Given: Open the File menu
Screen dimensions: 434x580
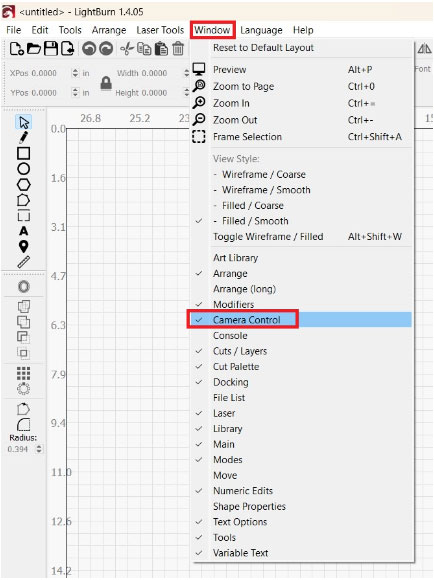Looking at the screenshot, I should [14, 30].
